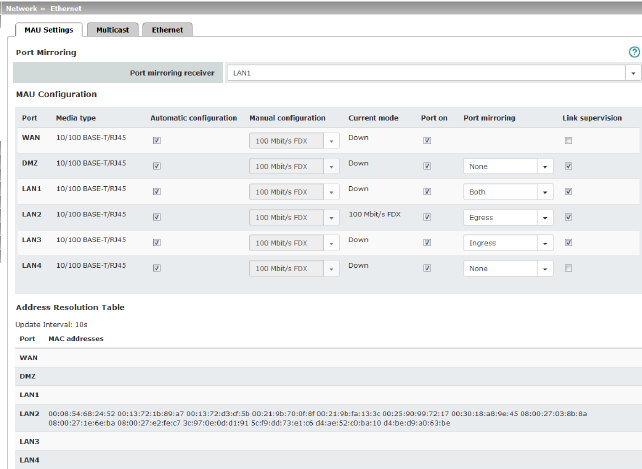The height and width of the screenshot is (469, 642).
Task: Click the Ethernet breadcrumb in title bar
Action: [66, 8]
